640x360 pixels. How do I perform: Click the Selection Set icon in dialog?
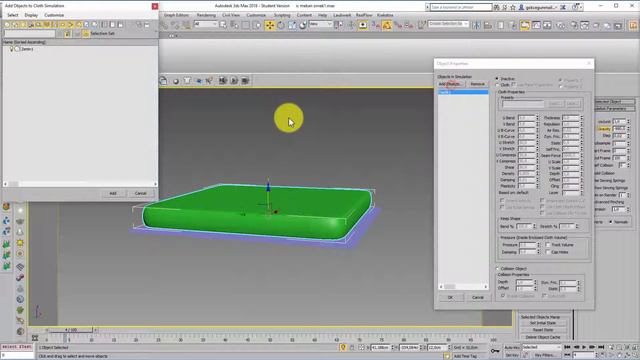(86, 34)
